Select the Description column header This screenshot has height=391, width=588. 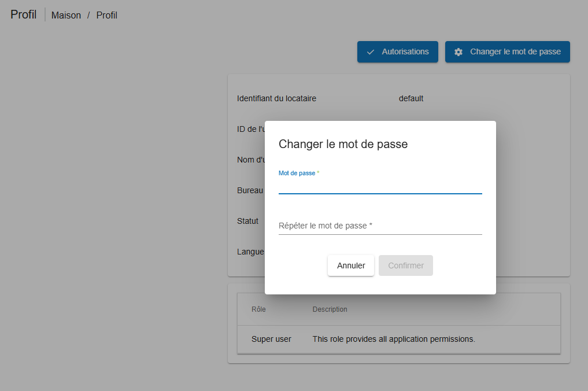[x=330, y=309]
